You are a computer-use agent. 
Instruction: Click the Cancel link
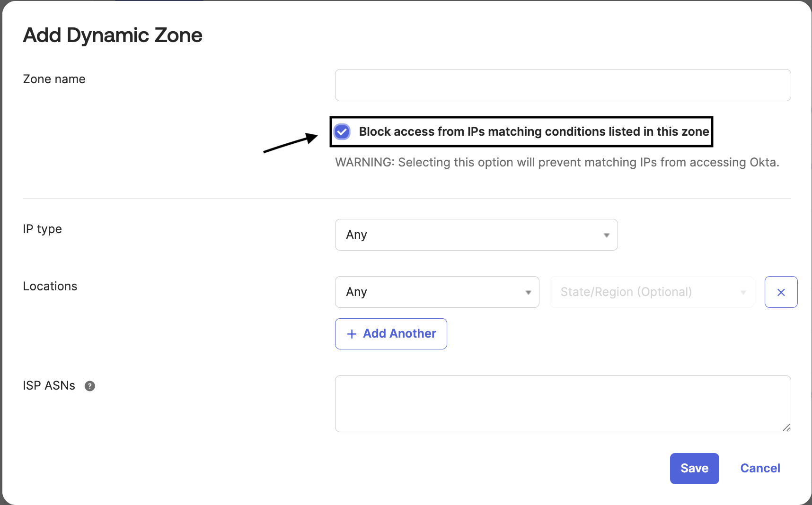pos(759,468)
